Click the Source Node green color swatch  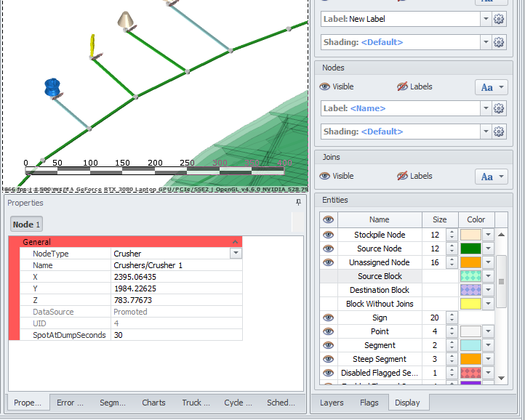tap(470, 249)
